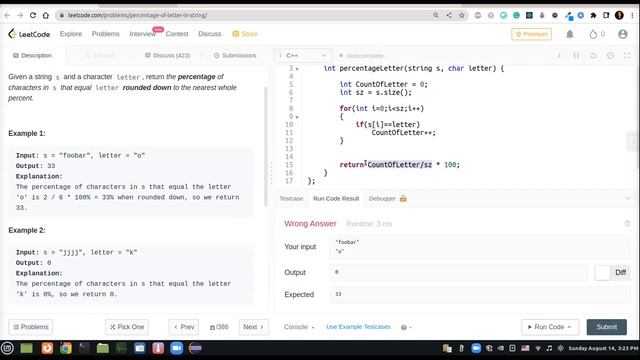The image size is (640, 360).
Task: Toggle the Autocomplete option
Action: 362,56
